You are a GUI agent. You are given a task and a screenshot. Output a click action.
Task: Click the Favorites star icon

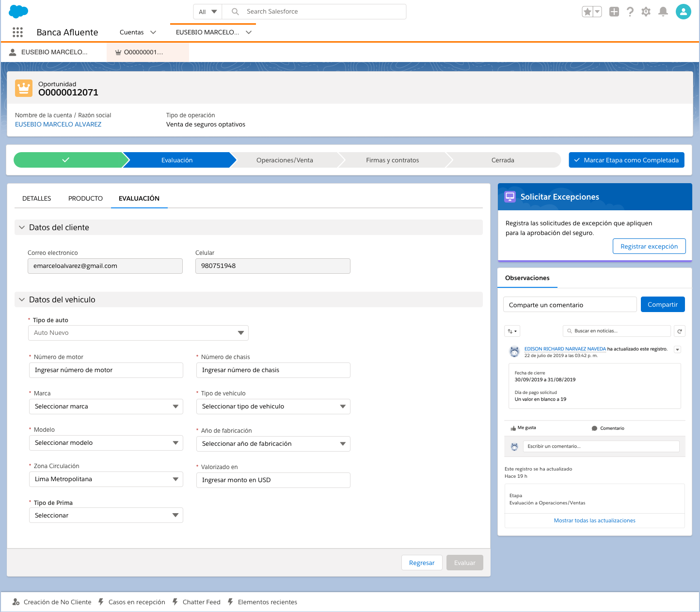tap(587, 12)
